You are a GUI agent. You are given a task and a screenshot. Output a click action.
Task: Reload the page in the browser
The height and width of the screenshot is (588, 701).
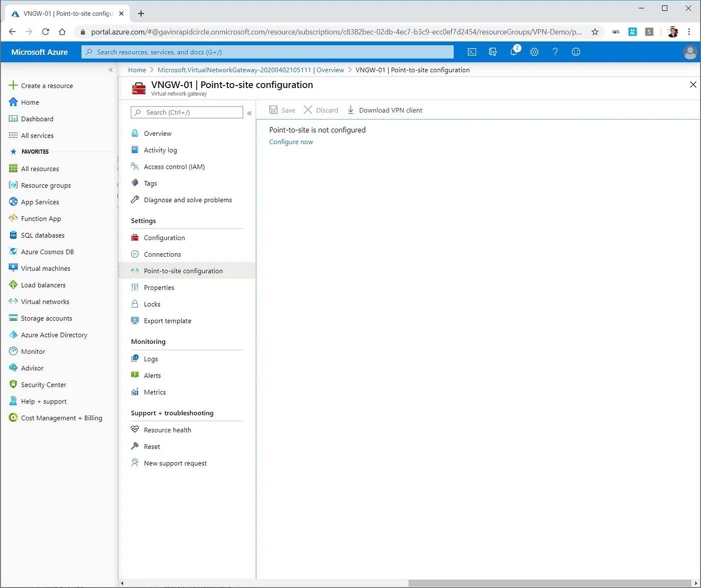coord(46,32)
